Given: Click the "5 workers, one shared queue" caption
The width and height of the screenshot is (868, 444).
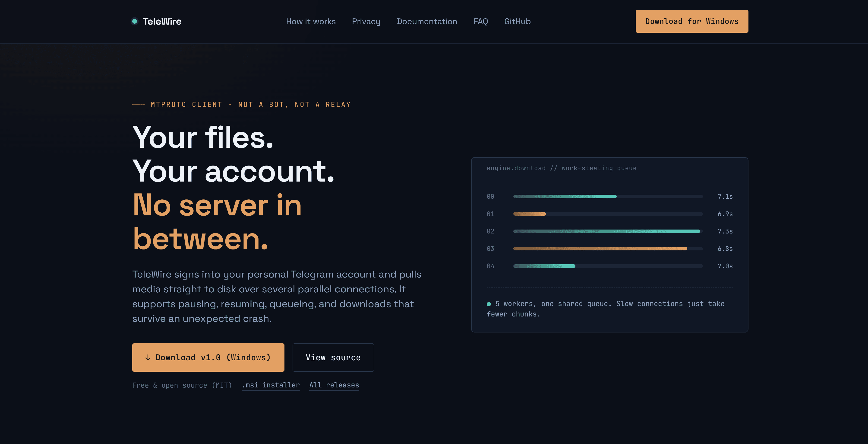Looking at the screenshot, I should click(x=606, y=309).
